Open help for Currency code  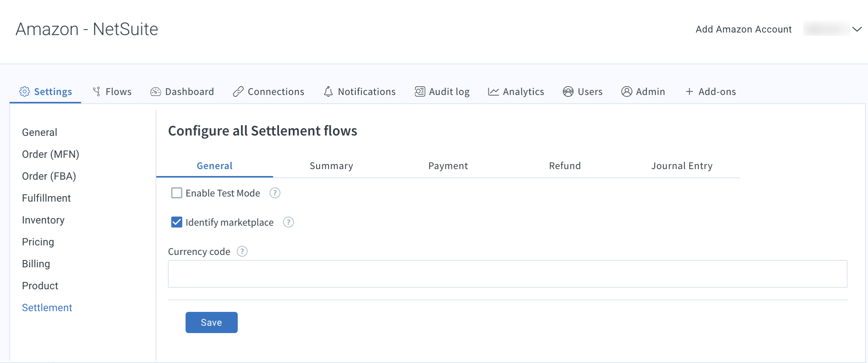coord(242,251)
